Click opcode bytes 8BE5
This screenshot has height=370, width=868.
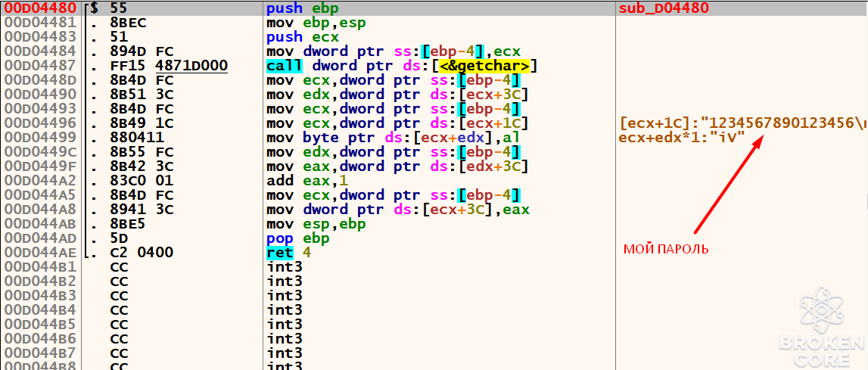coord(129,225)
